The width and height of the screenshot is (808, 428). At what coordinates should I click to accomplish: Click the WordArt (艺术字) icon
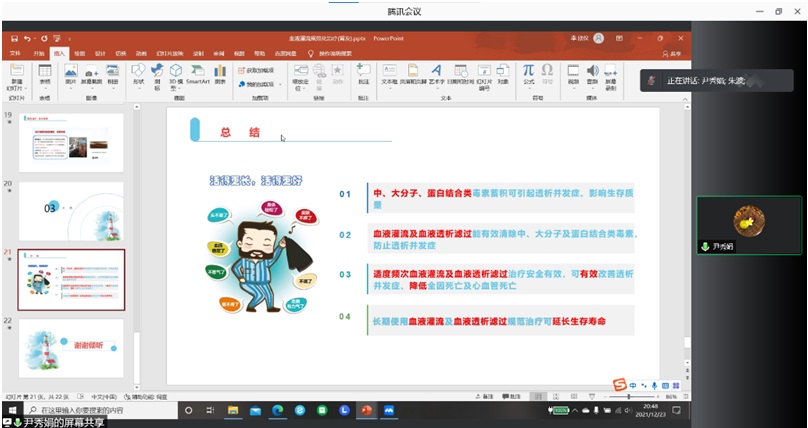click(435, 74)
